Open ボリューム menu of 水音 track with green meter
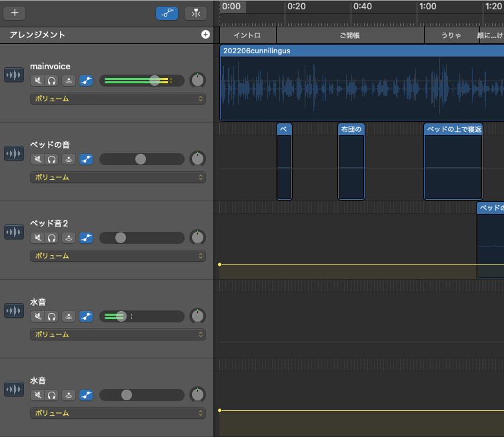The width and height of the screenshot is (504, 437). 118,334
